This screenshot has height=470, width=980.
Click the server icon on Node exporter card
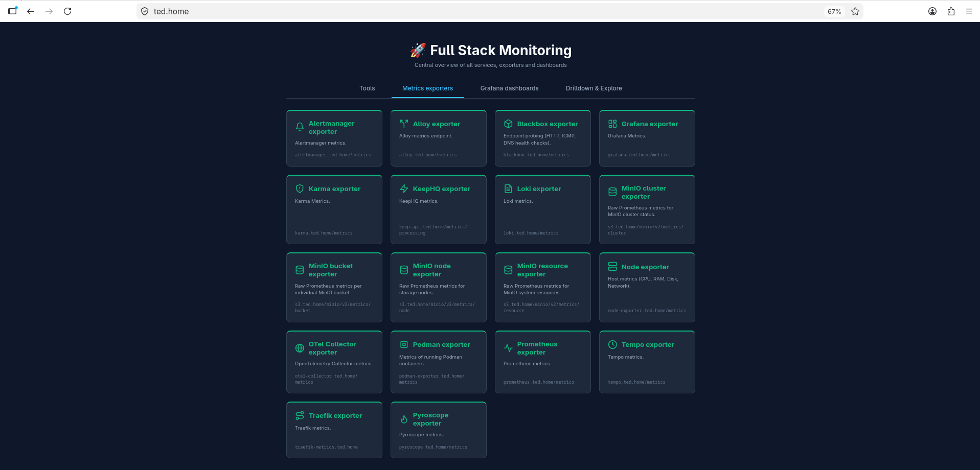(x=612, y=267)
